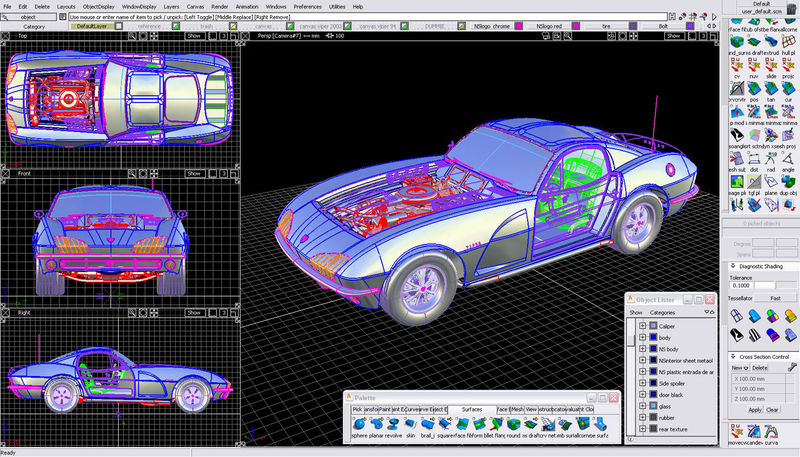This screenshot has width=800, height=457.
Task: Select the slide tool in the shelf
Action: point(771,65)
